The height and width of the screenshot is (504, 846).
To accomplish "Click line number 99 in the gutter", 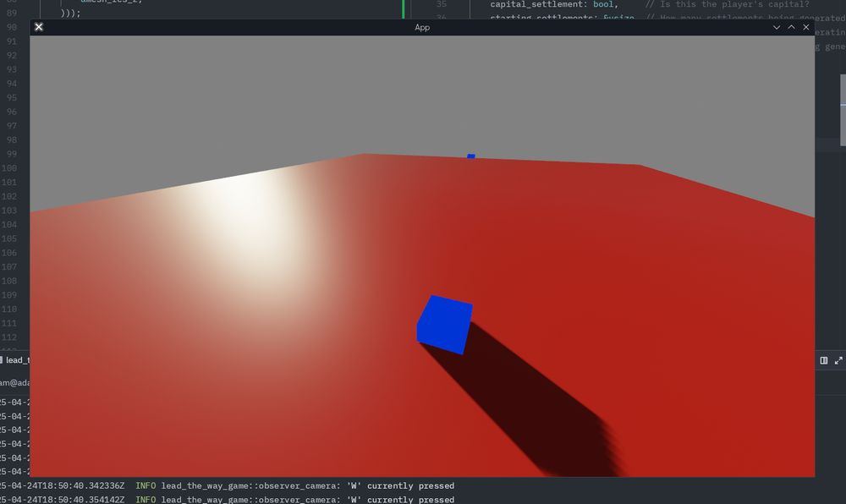I will tap(11, 154).
